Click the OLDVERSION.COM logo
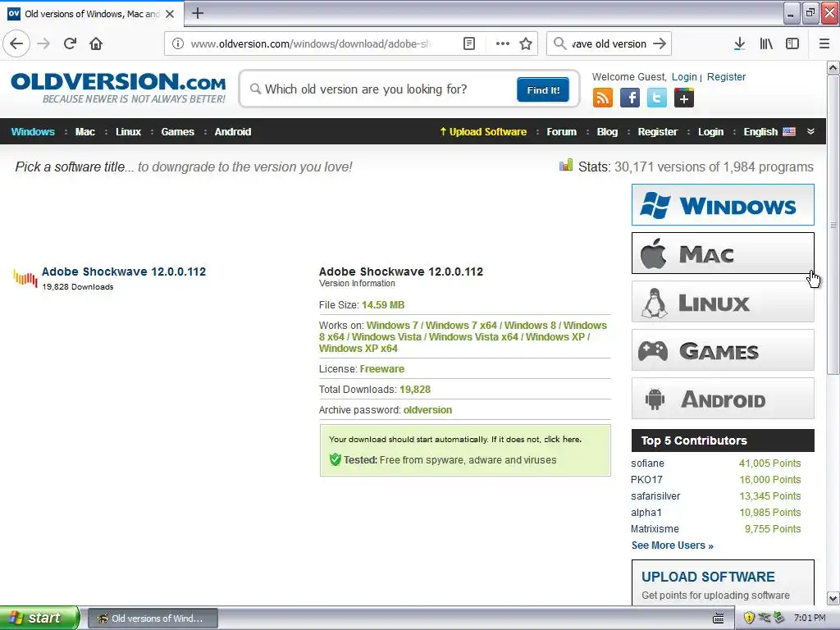Viewport: 840px width, 630px height. click(x=118, y=88)
